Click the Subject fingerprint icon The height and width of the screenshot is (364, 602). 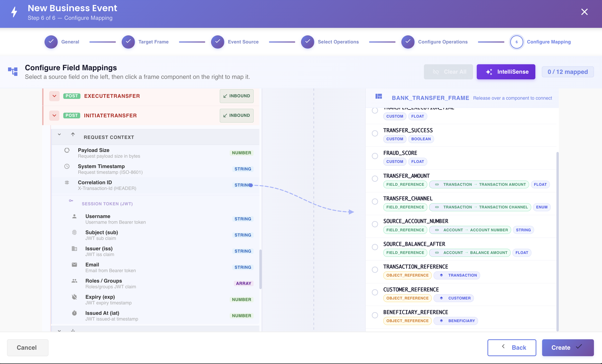[x=74, y=233]
